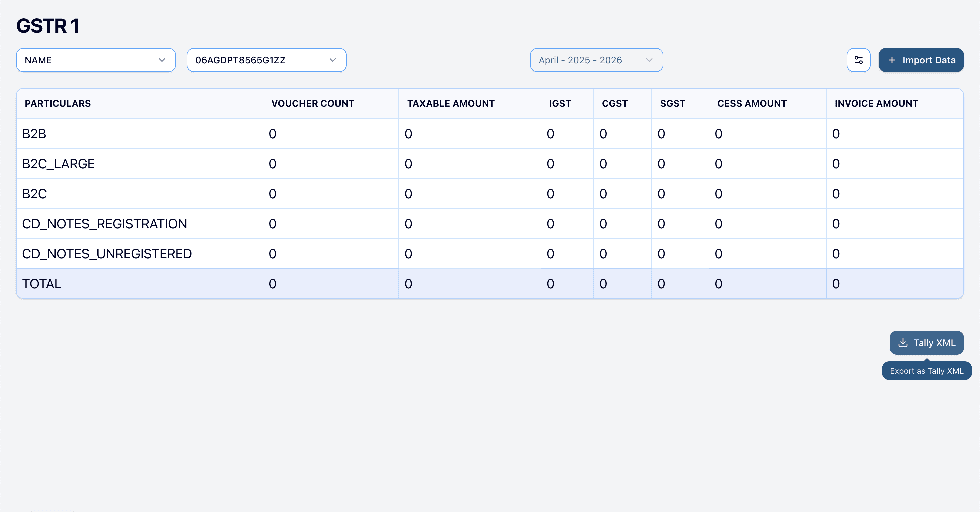Open the April - 2025 - 2026 period dropdown
This screenshot has width=980, height=512.
596,60
